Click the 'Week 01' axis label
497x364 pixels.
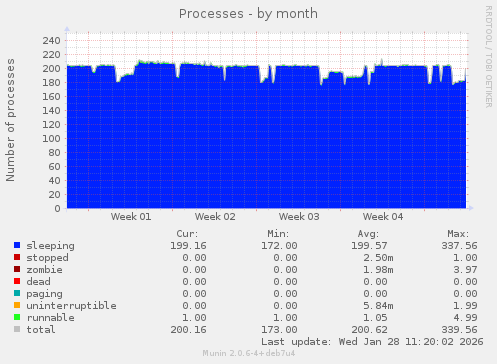pyautogui.click(x=131, y=217)
